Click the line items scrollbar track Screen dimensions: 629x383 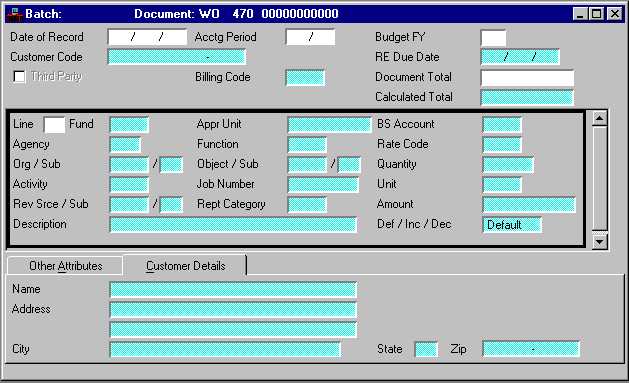(600, 178)
